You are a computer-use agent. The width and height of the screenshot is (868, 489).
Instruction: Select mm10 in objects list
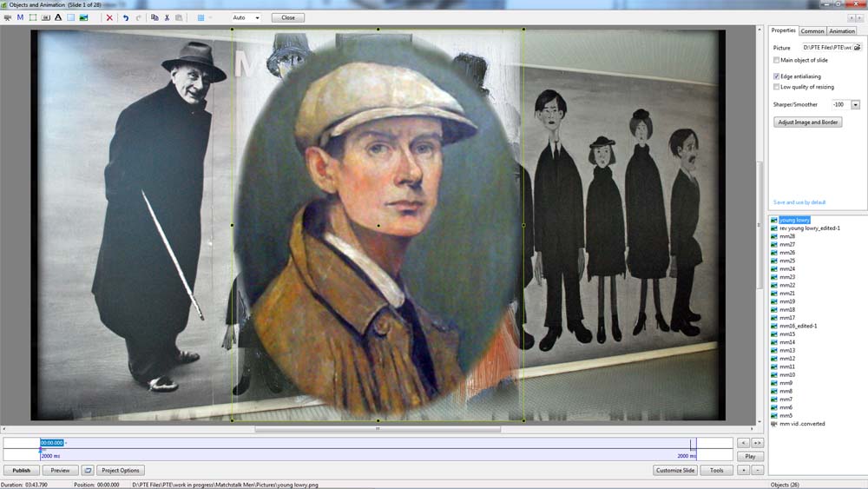[x=786, y=375]
